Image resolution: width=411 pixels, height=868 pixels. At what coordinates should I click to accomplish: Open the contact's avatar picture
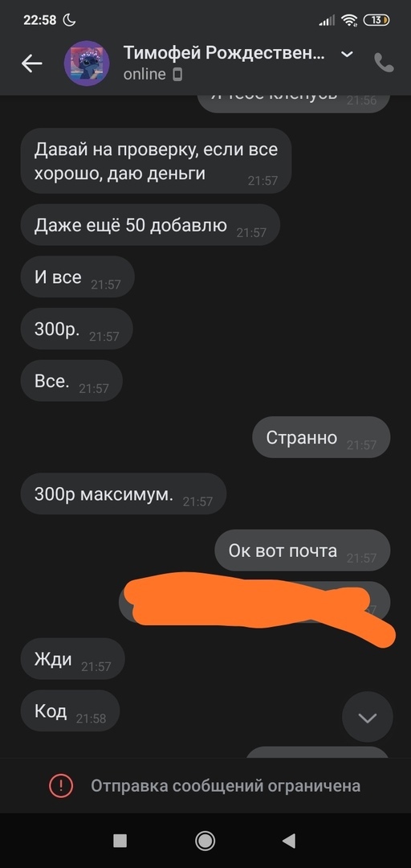[x=87, y=63]
